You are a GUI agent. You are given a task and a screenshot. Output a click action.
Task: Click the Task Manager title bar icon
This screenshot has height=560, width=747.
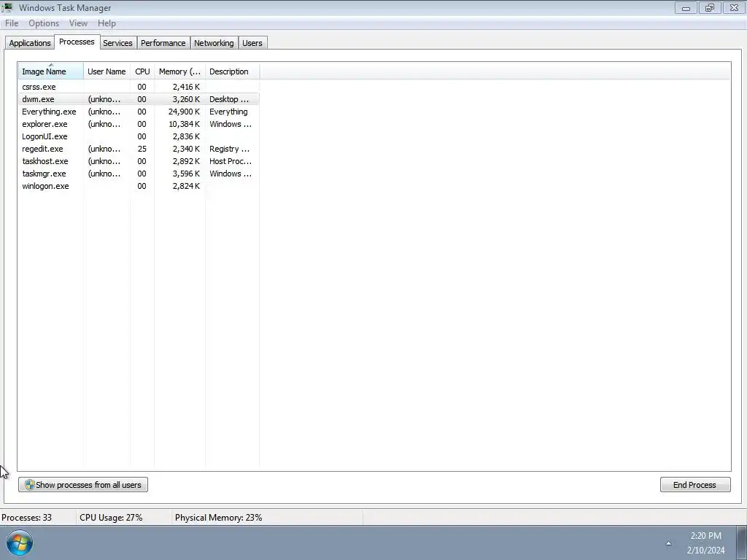point(7,7)
